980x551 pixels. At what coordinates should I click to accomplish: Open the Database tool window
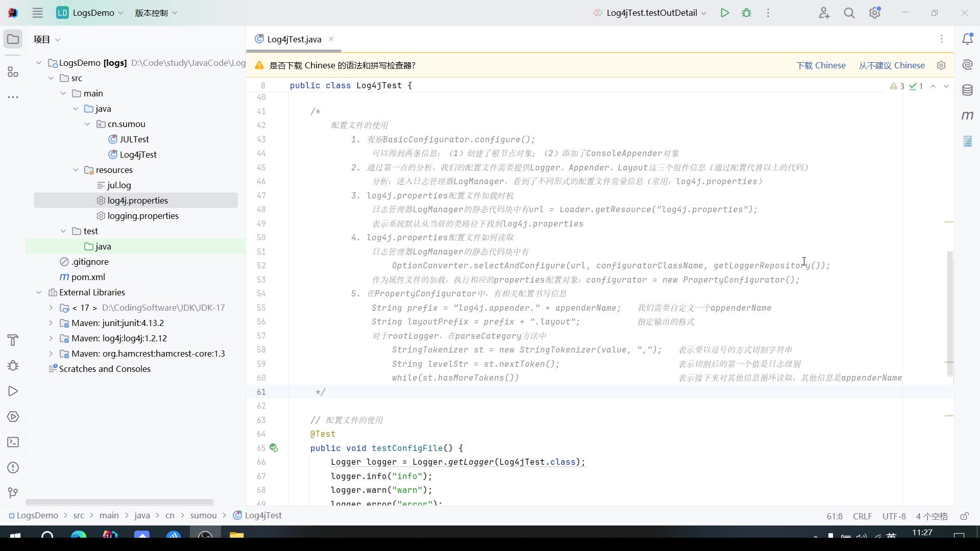(967, 91)
